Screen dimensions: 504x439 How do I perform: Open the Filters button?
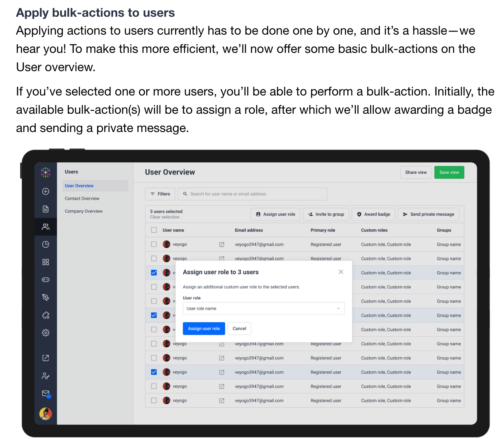click(160, 194)
